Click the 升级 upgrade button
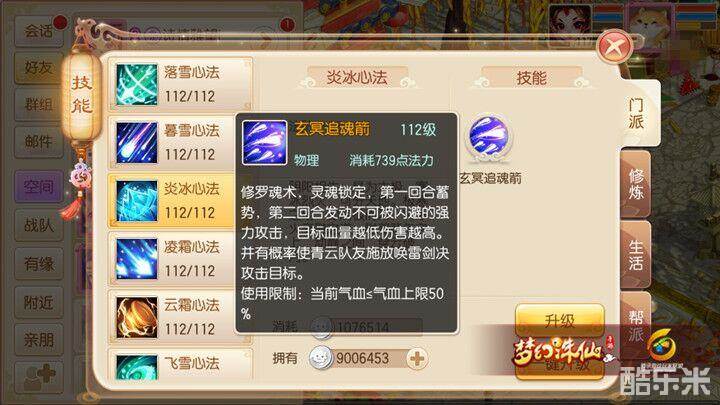Viewport: 720px width, 405px height. (x=560, y=320)
